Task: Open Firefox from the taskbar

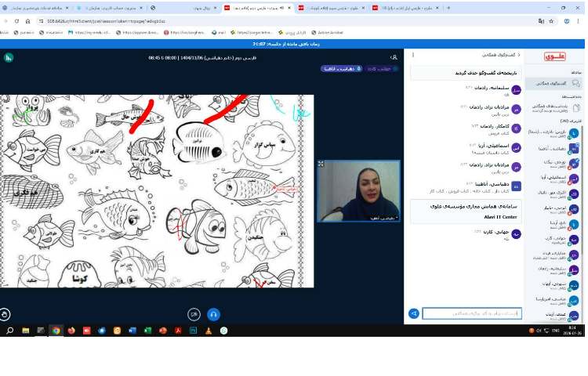Action: pos(71,331)
